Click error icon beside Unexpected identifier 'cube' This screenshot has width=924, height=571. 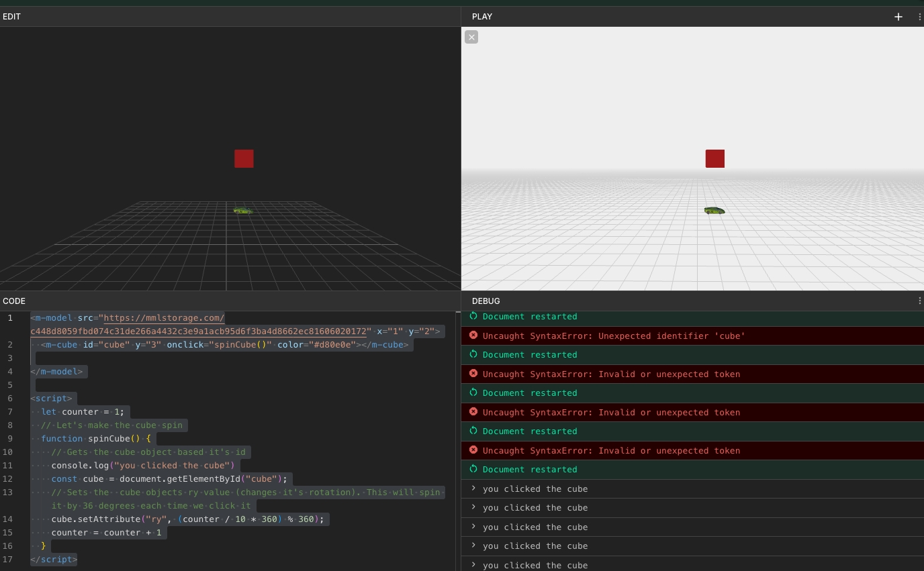(473, 335)
